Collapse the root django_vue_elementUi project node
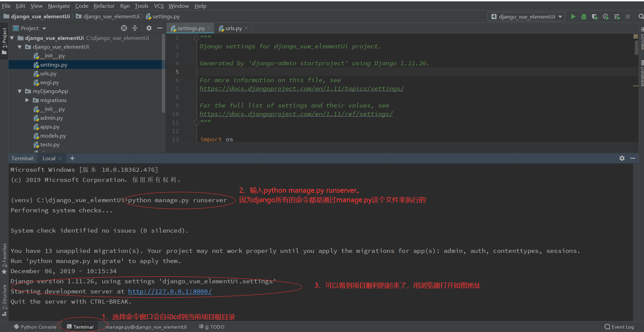This screenshot has width=644, height=332. click(x=12, y=38)
